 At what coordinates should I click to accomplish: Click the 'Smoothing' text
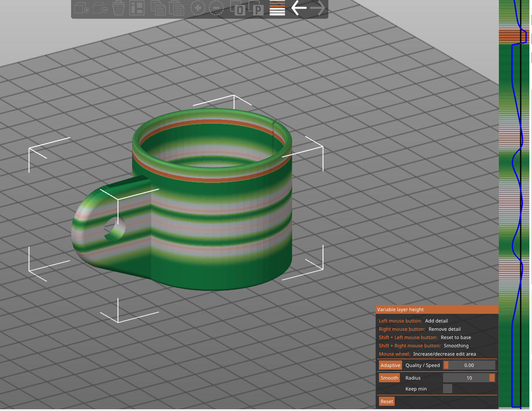coord(456,346)
